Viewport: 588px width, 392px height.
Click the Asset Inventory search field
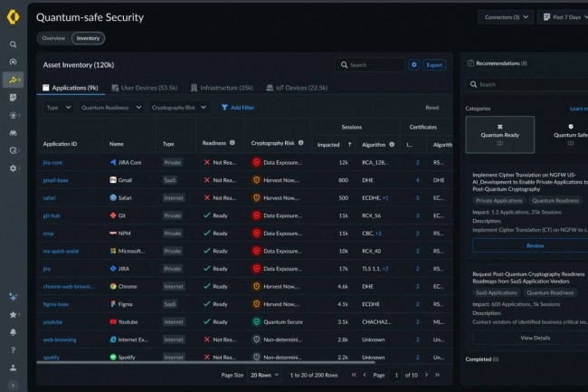[x=371, y=65]
